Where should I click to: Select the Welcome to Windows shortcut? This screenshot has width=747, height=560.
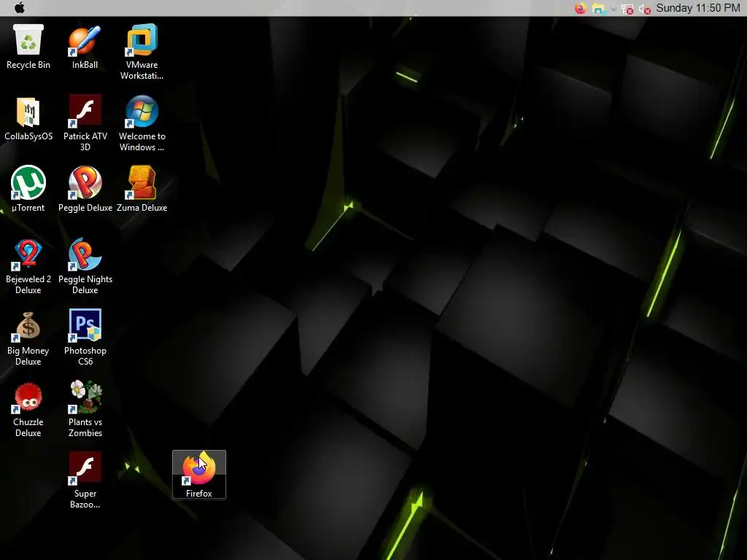(x=142, y=122)
